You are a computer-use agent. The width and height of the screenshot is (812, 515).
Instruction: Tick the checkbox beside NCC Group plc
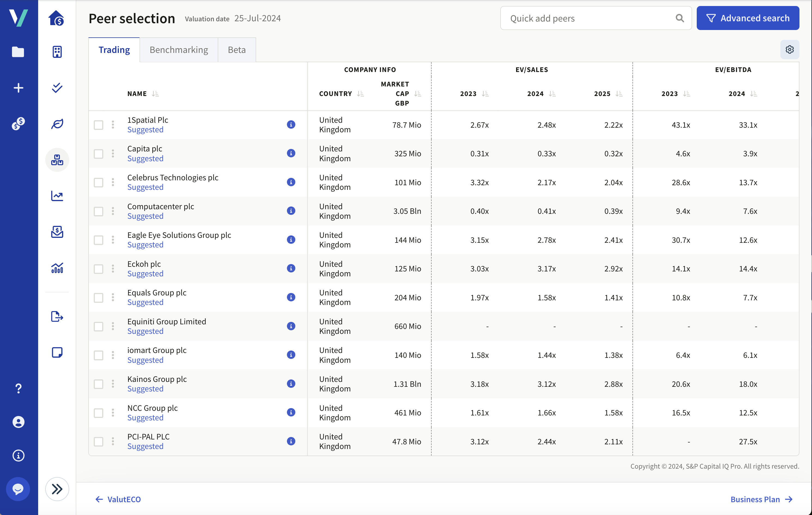coord(98,412)
